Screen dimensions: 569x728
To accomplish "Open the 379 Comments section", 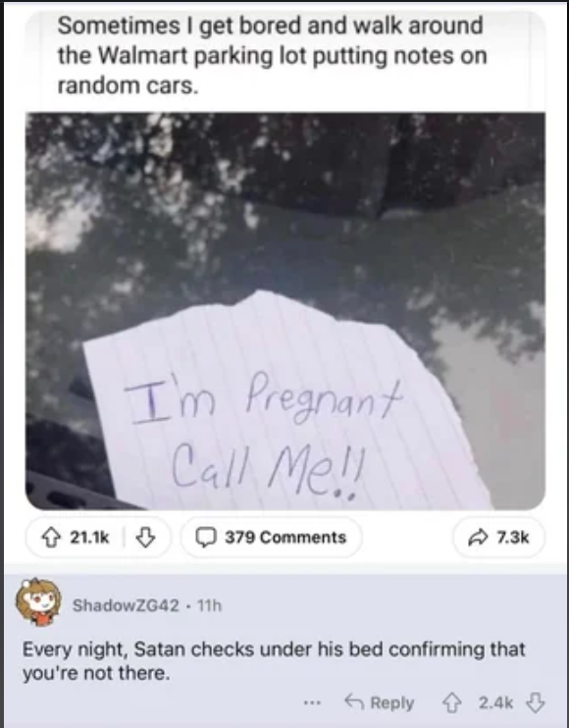I will click(x=271, y=538).
